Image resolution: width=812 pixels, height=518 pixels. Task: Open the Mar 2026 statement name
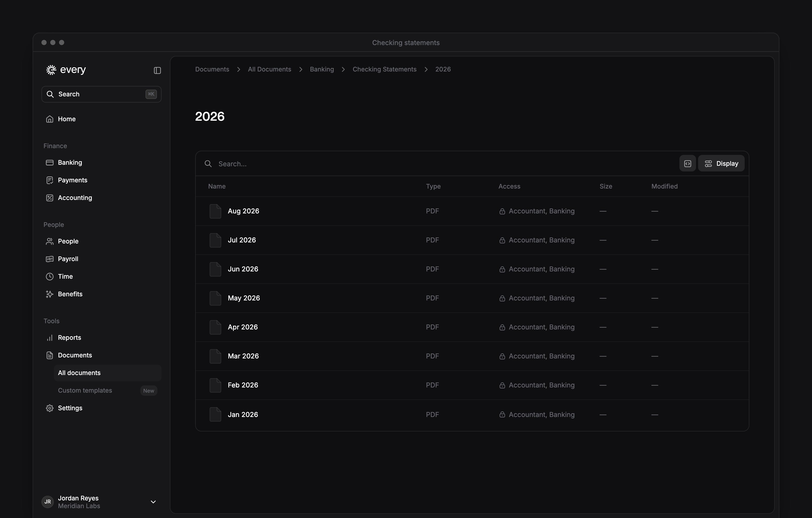click(243, 356)
